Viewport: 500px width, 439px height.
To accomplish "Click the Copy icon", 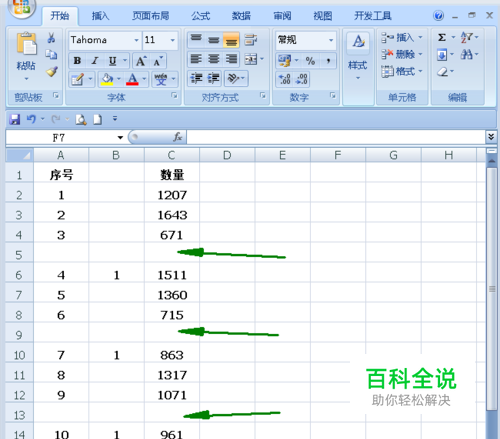I will (x=51, y=54).
